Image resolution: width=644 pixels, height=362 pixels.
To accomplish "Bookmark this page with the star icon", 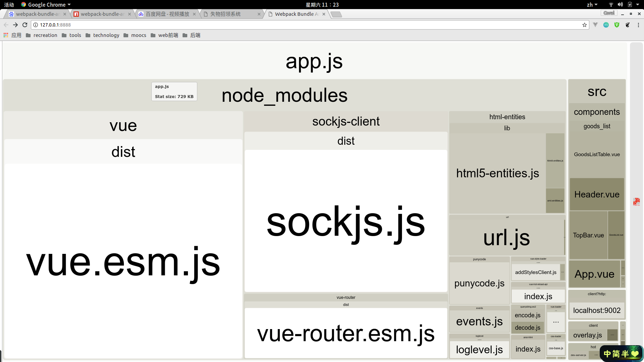I will 585,25.
